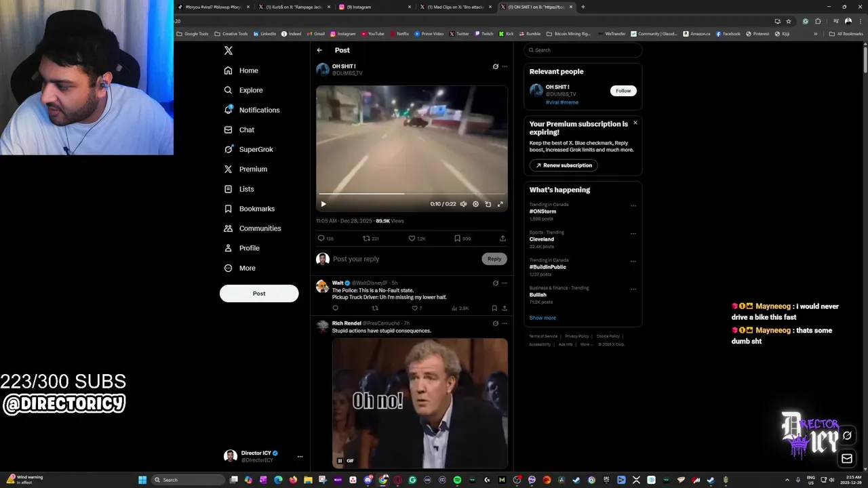Click the Post your reply field
Viewport: 868px width, 488px height.
pos(405,259)
